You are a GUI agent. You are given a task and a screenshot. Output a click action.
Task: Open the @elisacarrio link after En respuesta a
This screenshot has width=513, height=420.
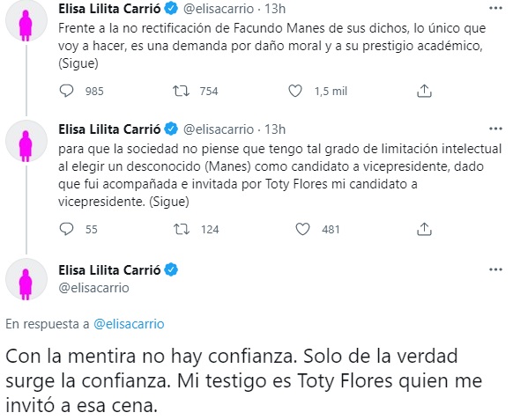click(129, 324)
